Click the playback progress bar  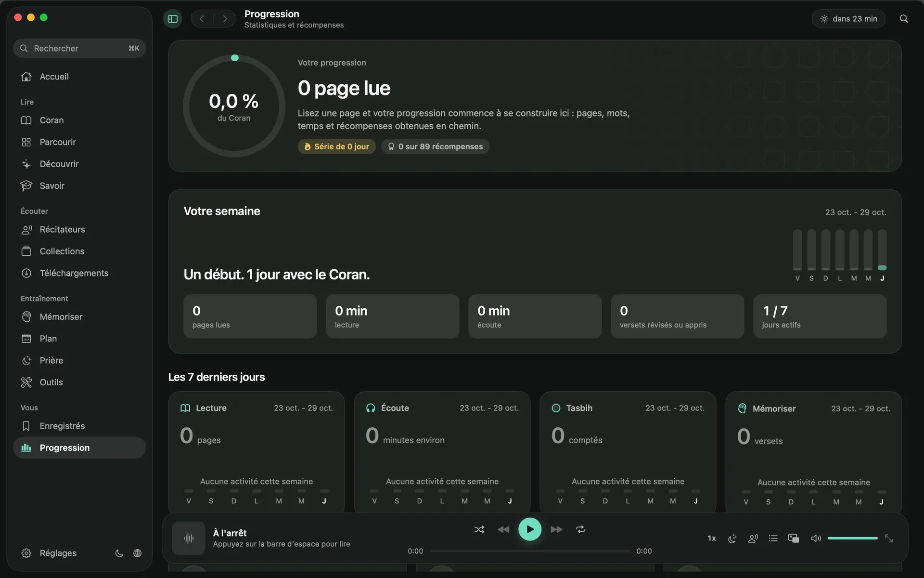530,551
